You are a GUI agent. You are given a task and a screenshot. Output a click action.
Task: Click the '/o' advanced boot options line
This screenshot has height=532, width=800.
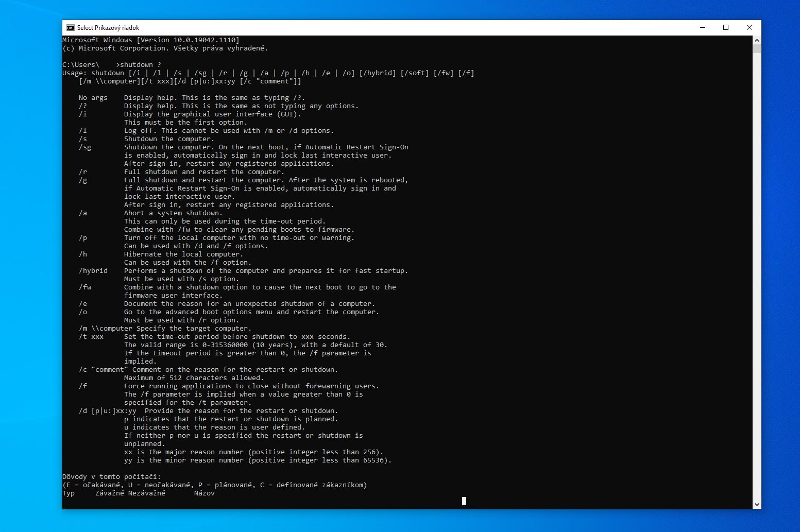[229, 312]
